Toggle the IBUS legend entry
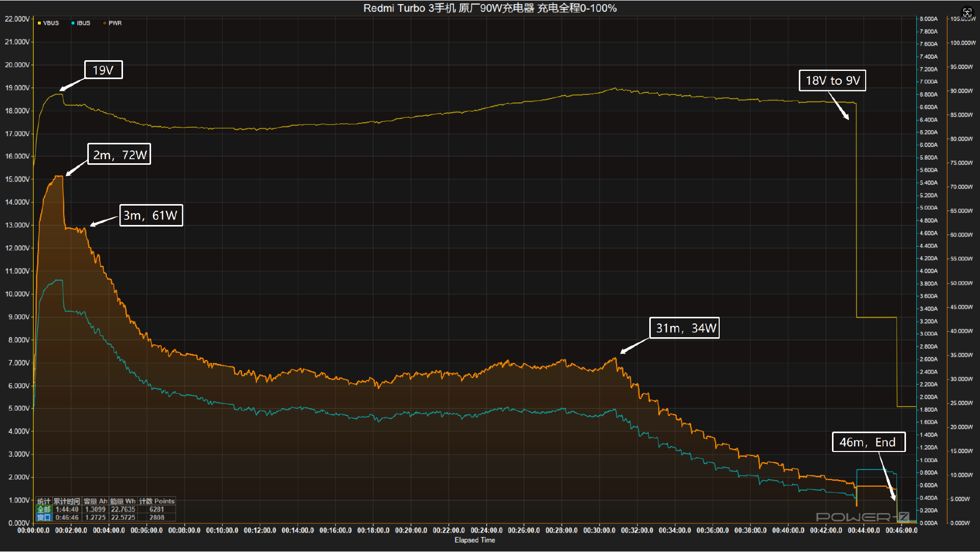Viewport: 980px width, 552px height. pos(81,23)
